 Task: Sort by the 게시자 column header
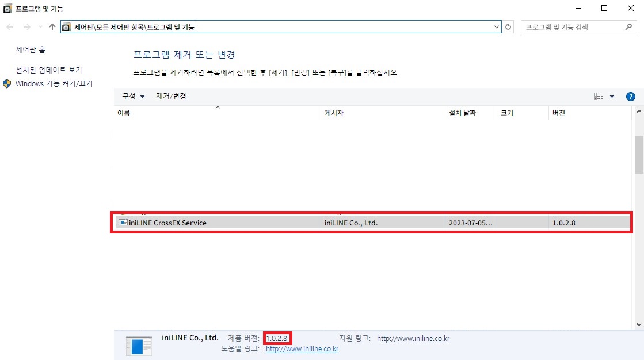pos(382,113)
